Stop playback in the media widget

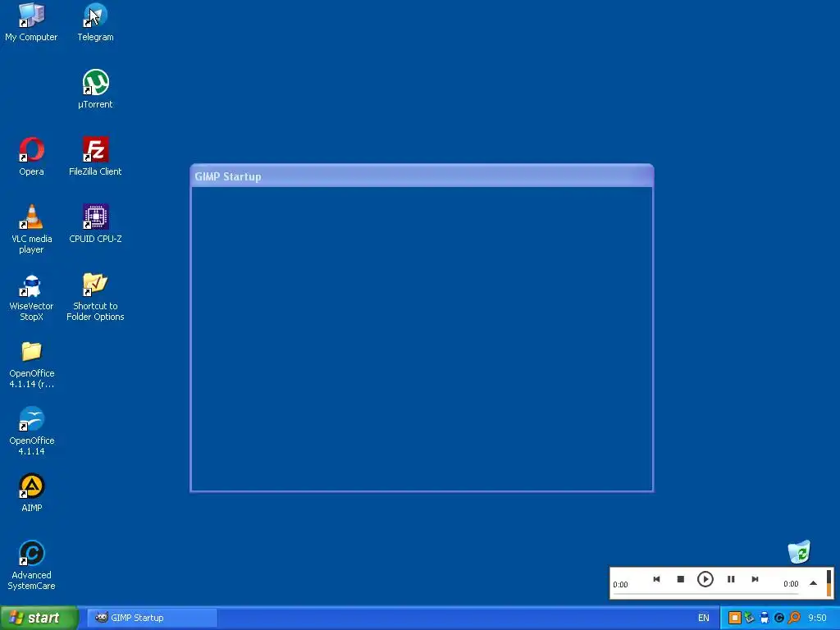click(x=680, y=579)
